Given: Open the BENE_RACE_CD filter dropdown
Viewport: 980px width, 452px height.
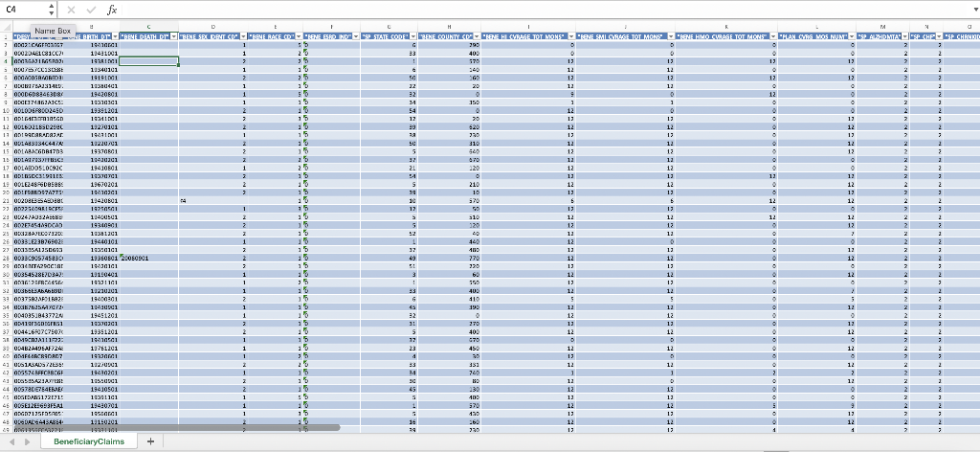Looking at the screenshot, I should (x=299, y=36).
